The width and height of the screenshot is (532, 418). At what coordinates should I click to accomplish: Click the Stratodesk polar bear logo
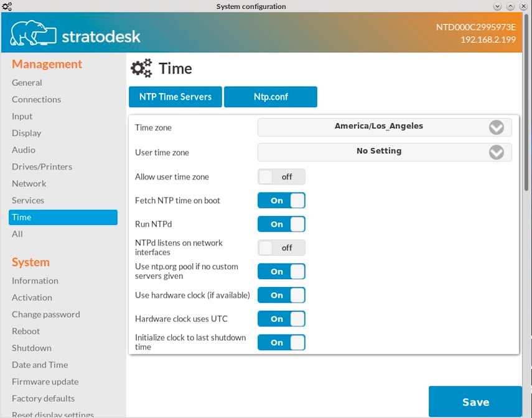coord(33,34)
